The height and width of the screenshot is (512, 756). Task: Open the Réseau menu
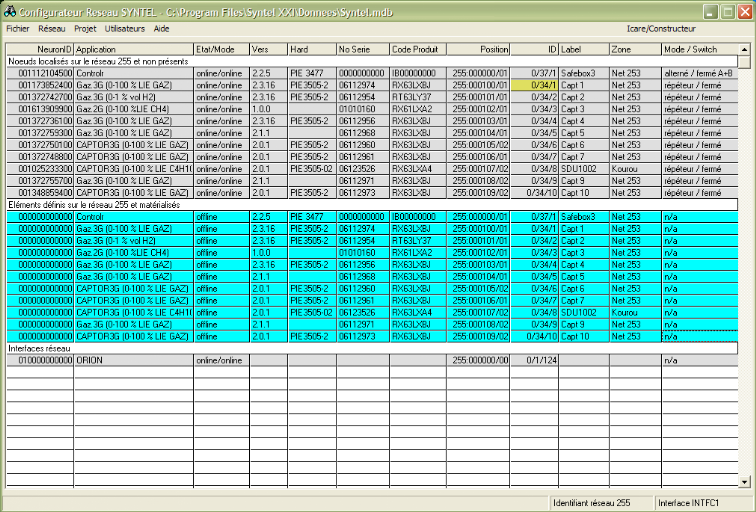pyautogui.click(x=51, y=29)
